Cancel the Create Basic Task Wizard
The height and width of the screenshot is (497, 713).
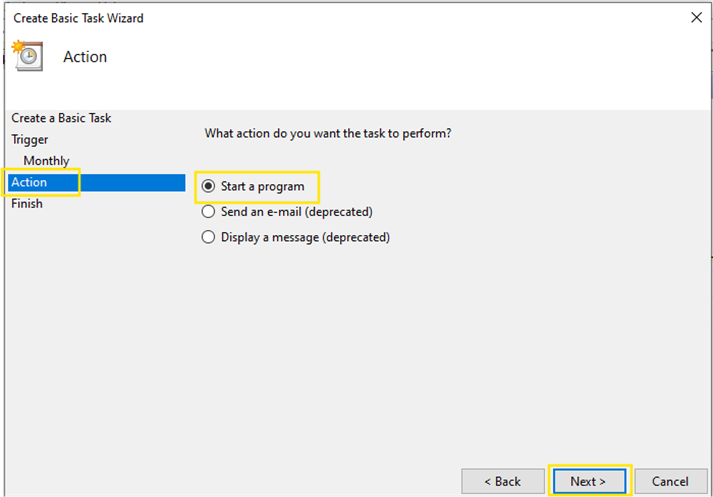671,481
